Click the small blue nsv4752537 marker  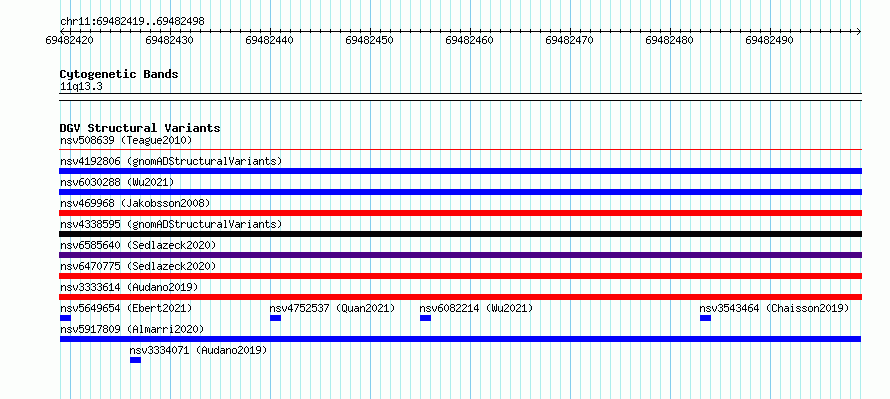(x=275, y=318)
